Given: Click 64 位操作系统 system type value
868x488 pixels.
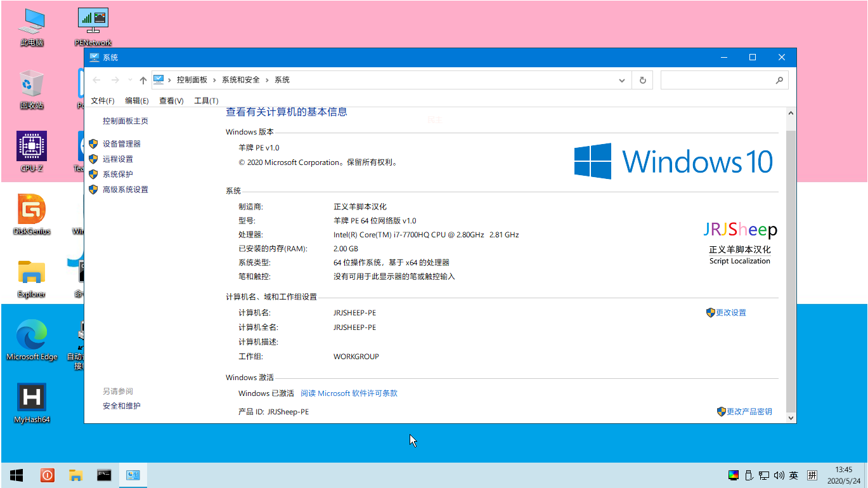Looking at the screenshot, I should click(x=391, y=263).
